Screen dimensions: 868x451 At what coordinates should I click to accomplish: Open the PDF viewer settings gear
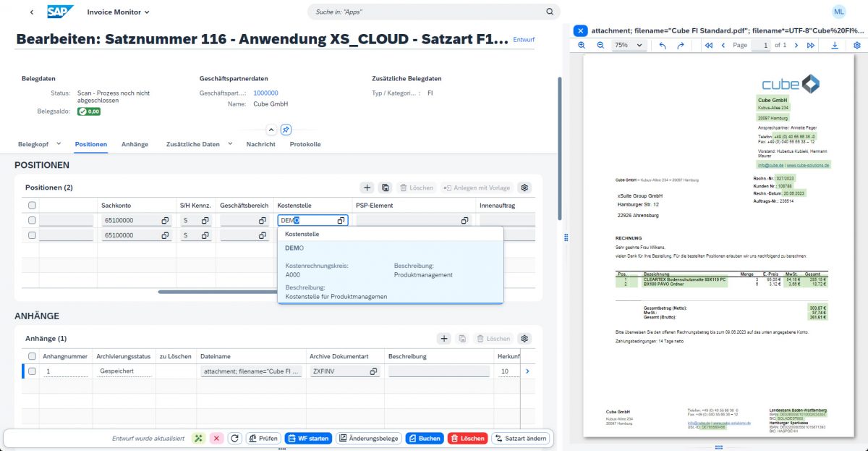(x=858, y=45)
